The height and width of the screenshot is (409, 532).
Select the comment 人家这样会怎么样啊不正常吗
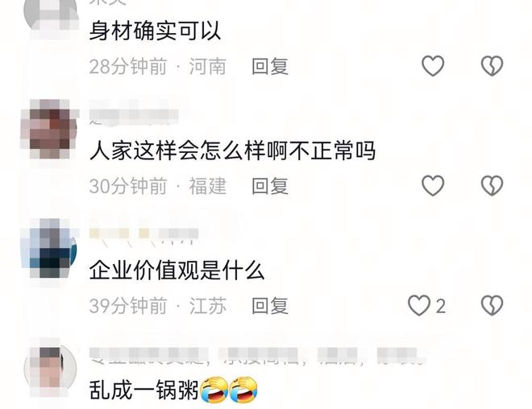click(x=232, y=151)
